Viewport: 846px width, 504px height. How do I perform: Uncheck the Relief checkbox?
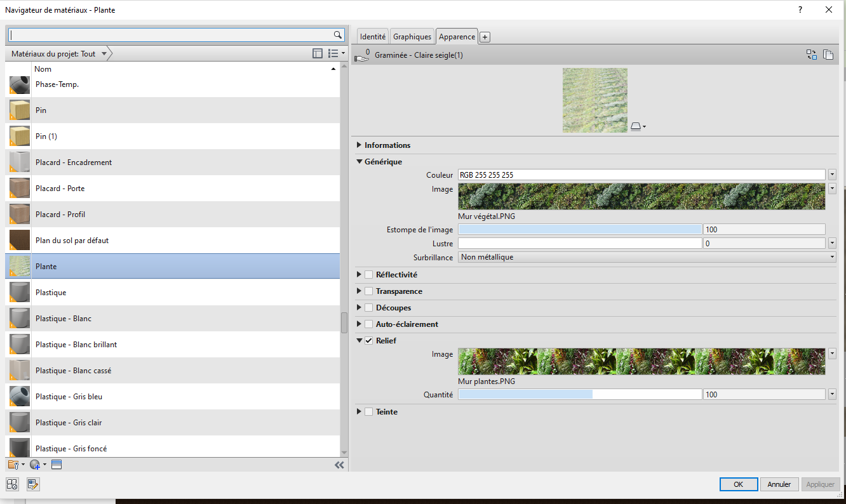[x=368, y=340]
